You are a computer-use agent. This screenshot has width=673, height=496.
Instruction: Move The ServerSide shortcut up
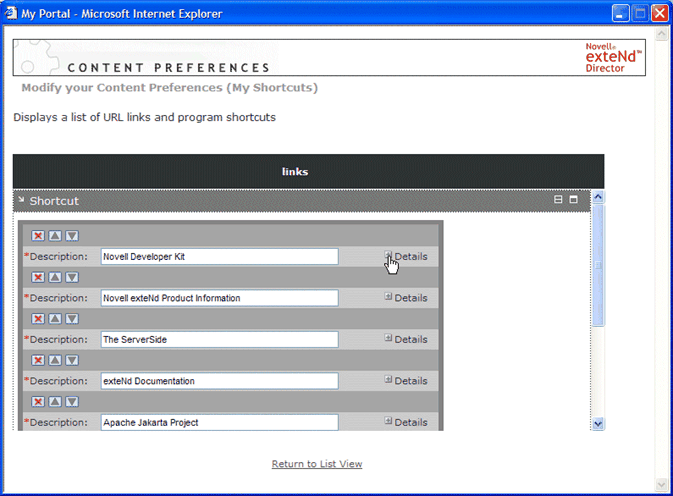coord(55,318)
